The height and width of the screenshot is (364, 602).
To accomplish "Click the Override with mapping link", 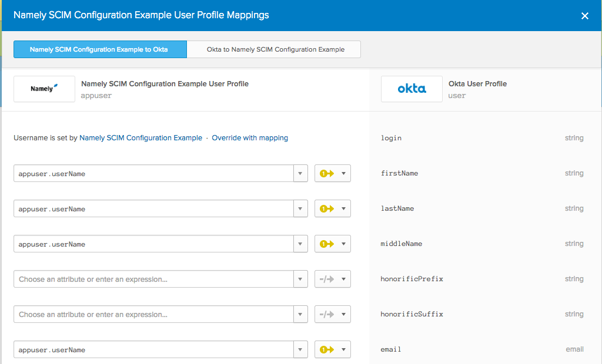I will [x=250, y=138].
